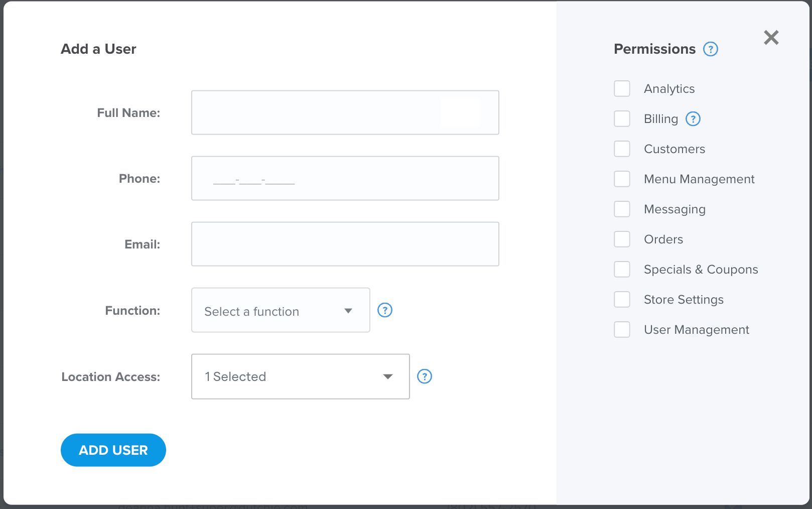Check the Billing permission
This screenshot has width=812, height=509.
pyautogui.click(x=622, y=118)
